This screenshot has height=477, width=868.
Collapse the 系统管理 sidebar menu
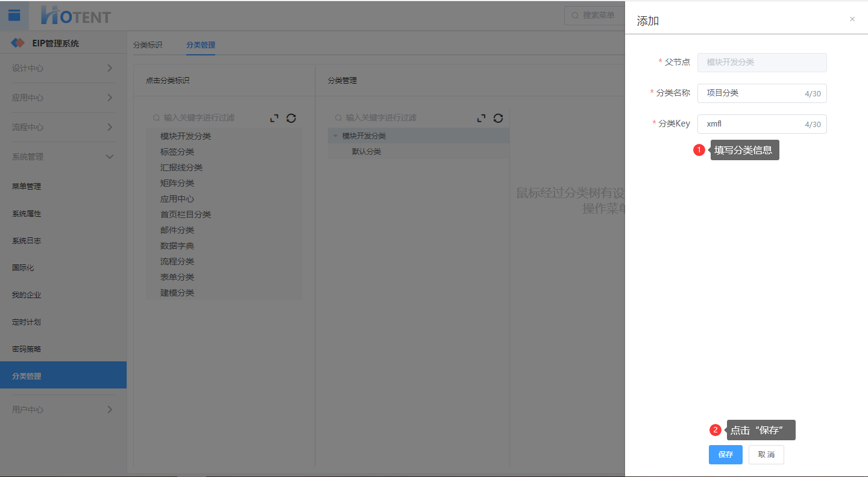click(x=63, y=157)
